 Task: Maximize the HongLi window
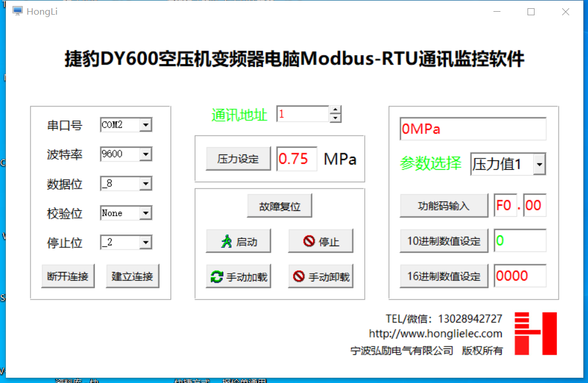(531, 12)
